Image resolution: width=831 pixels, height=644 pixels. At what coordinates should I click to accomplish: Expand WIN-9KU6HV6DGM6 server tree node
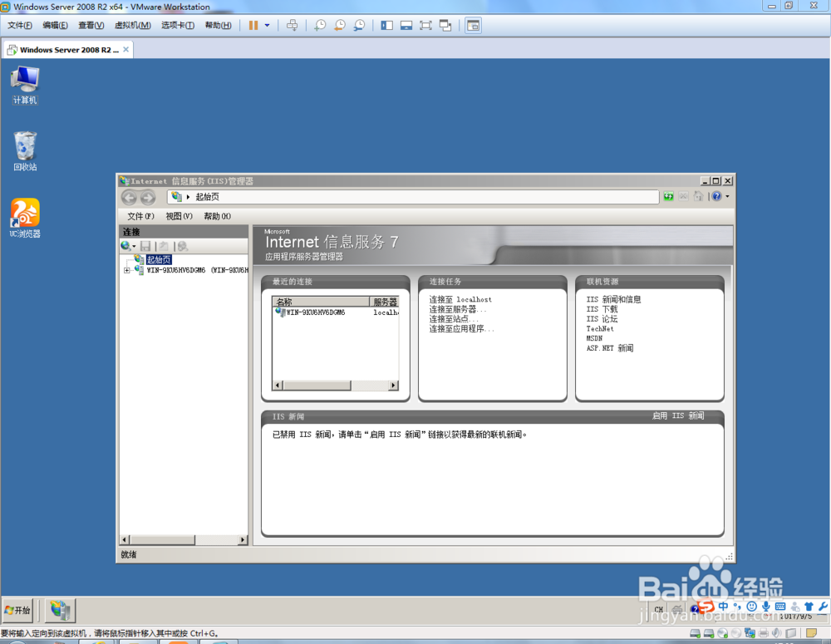pyautogui.click(x=126, y=270)
